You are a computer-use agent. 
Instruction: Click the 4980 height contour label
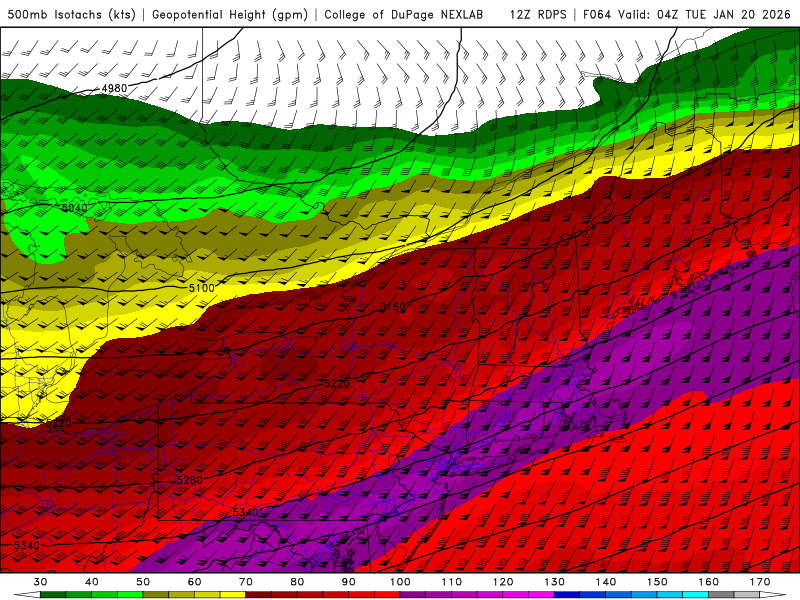point(114,88)
